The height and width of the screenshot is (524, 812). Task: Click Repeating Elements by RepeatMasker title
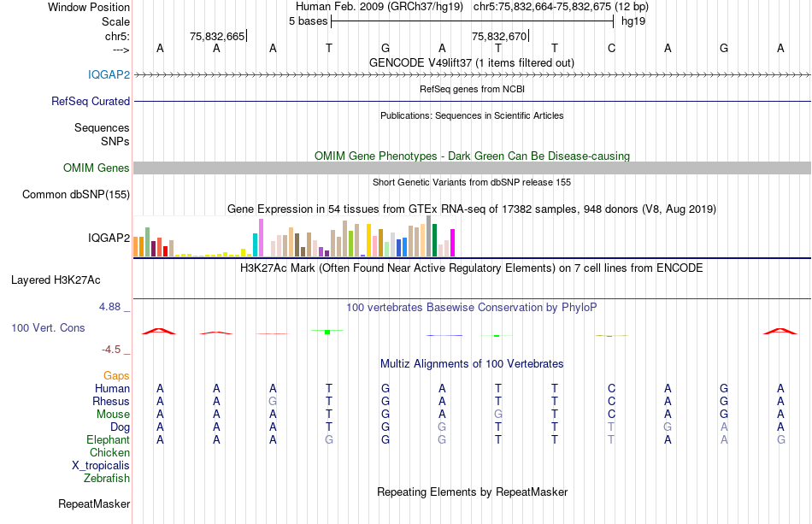(472, 492)
